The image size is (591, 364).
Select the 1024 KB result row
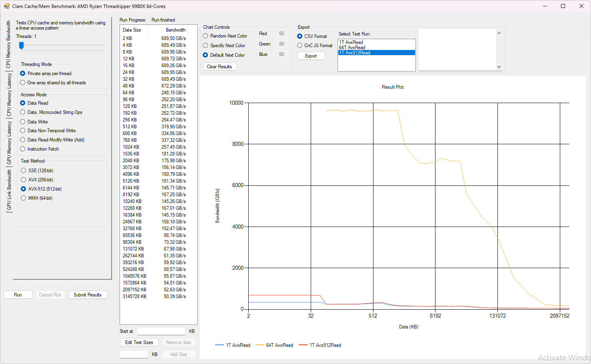(x=154, y=147)
